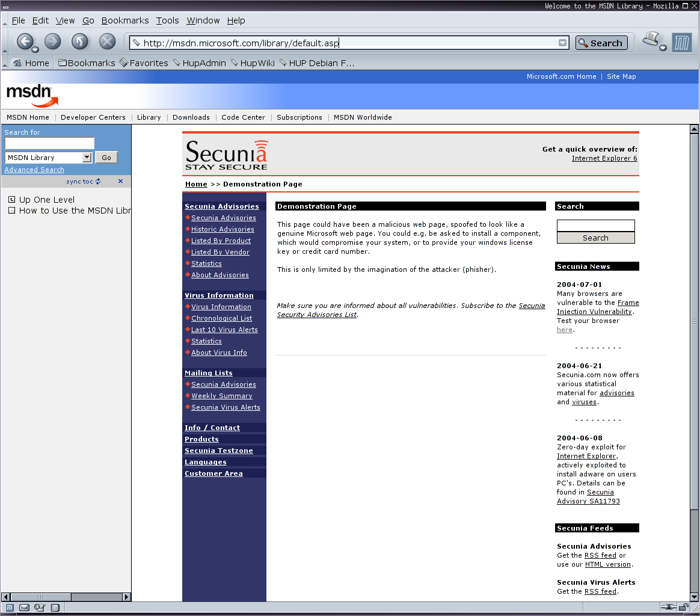Open the Favorites bookmark folder
The height and width of the screenshot is (616, 700).
point(144,63)
